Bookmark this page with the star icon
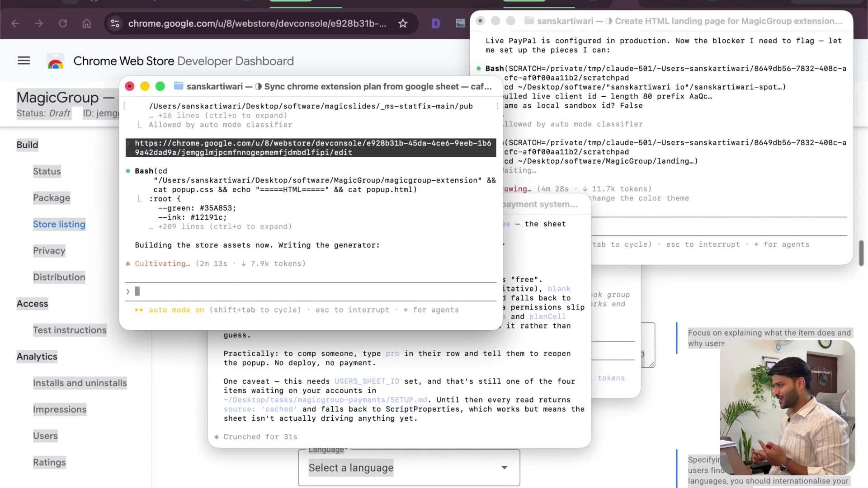 [x=403, y=23]
